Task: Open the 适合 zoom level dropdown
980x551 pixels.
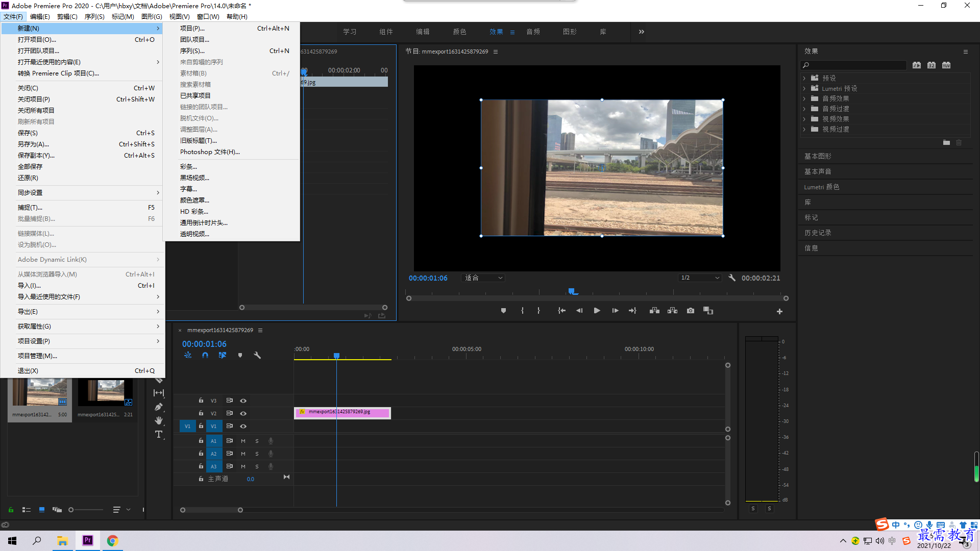Action: coord(483,278)
